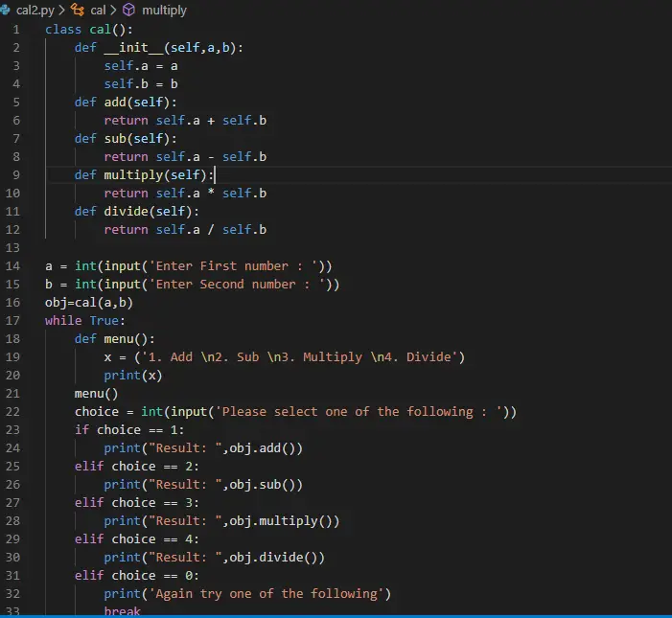
Task: Click 'return self.a + self.b' line
Action: coord(185,121)
